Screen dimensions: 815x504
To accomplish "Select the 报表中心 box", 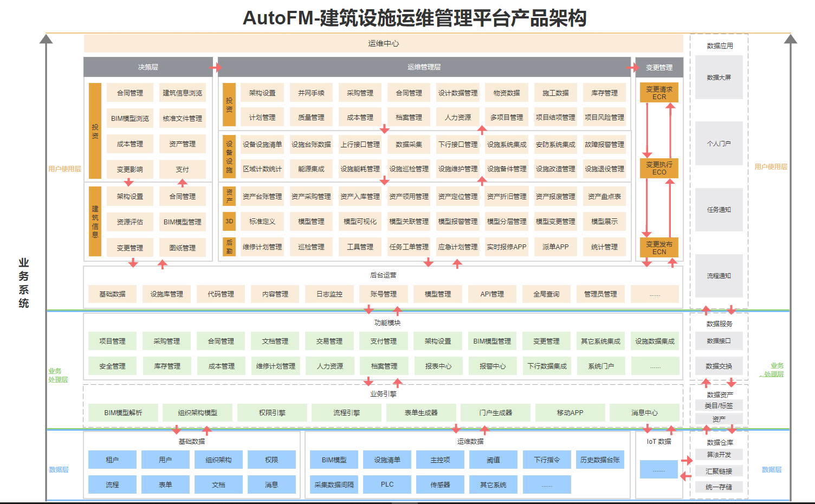I will click(x=438, y=366).
